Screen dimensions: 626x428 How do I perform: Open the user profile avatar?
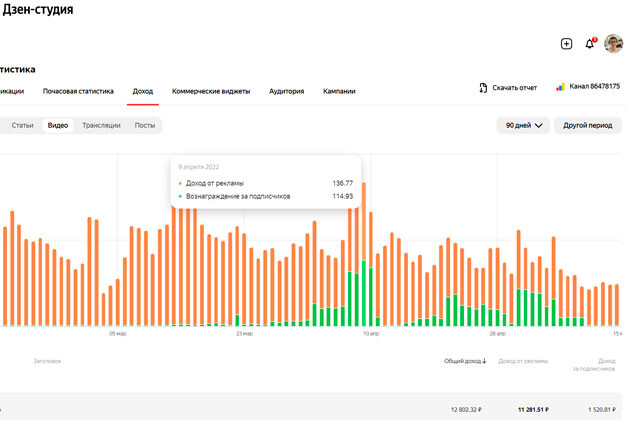pyautogui.click(x=613, y=44)
